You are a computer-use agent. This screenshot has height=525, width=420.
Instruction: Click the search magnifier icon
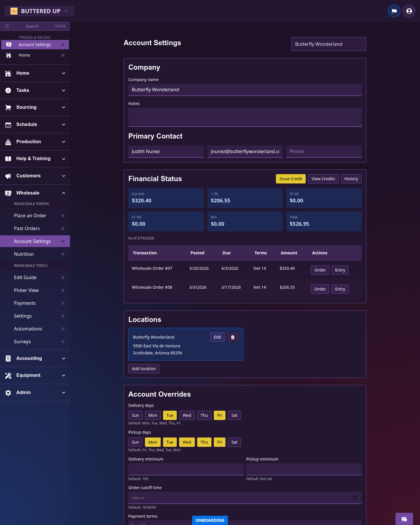click(7, 26)
